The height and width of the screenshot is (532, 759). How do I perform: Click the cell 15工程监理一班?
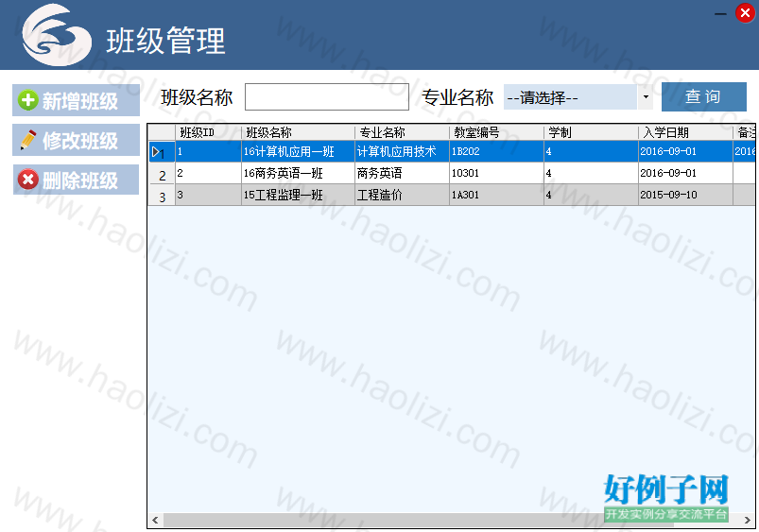click(x=298, y=195)
